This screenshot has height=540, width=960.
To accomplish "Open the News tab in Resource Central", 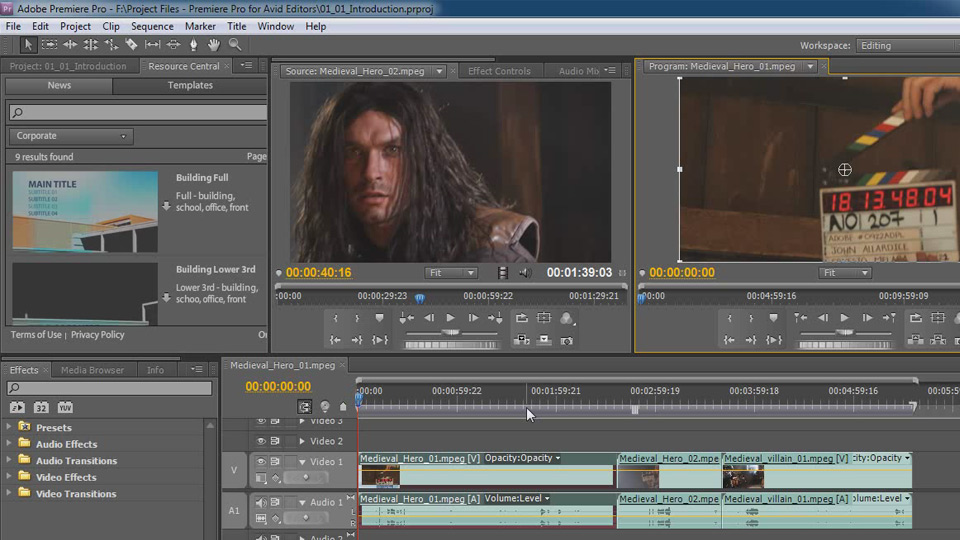I will [59, 85].
